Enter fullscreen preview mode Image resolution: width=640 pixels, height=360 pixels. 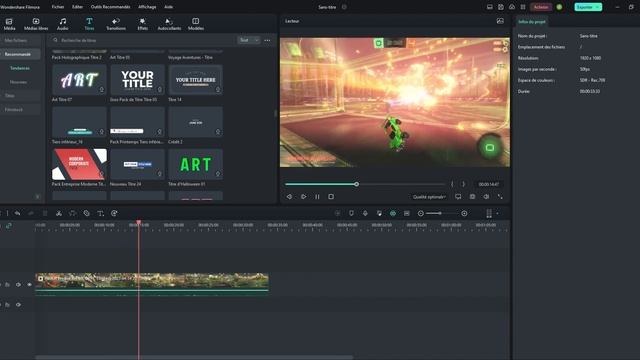[500, 197]
